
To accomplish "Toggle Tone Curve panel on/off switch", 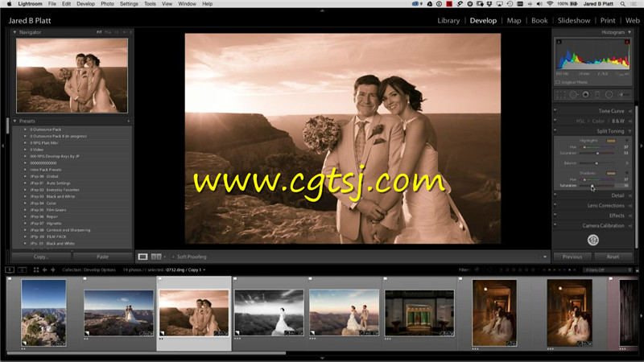I will pos(555,110).
